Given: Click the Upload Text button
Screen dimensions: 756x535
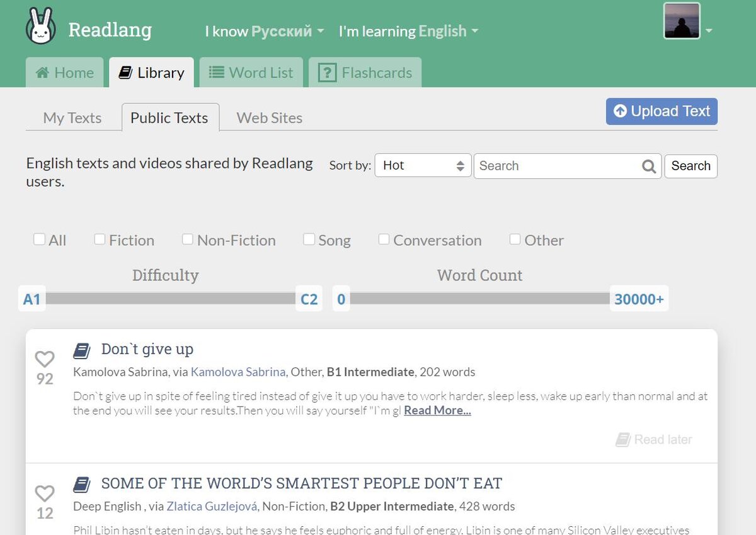Looking at the screenshot, I should tap(661, 112).
